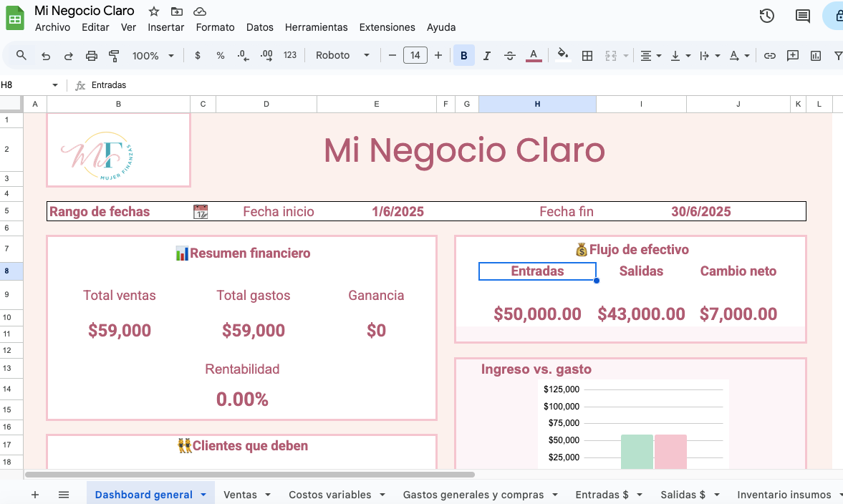The image size is (843, 504).
Task: Insert a comment
Action: pyautogui.click(x=792, y=55)
